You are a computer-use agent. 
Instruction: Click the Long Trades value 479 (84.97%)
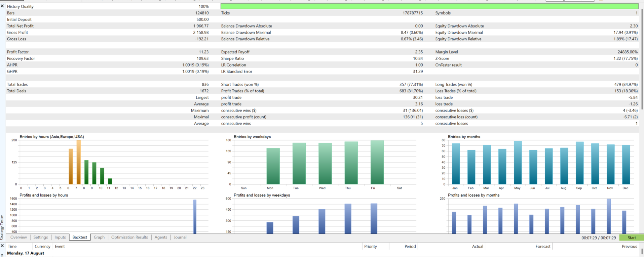coord(626,84)
